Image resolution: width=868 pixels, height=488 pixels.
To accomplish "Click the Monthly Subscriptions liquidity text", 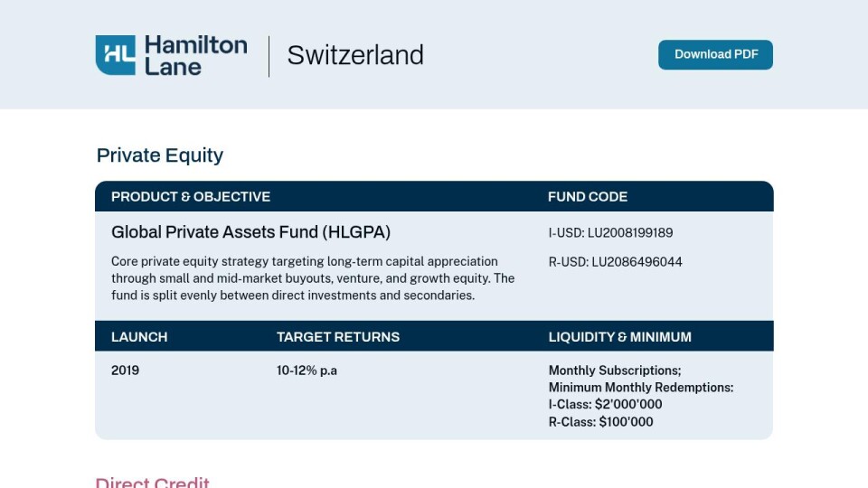I will [x=615, y=371].
